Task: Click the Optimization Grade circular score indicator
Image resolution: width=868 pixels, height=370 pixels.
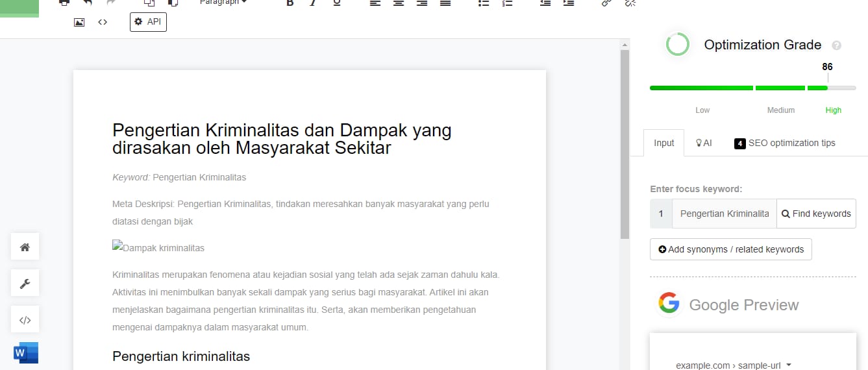Action: click(x=677, y=45)
